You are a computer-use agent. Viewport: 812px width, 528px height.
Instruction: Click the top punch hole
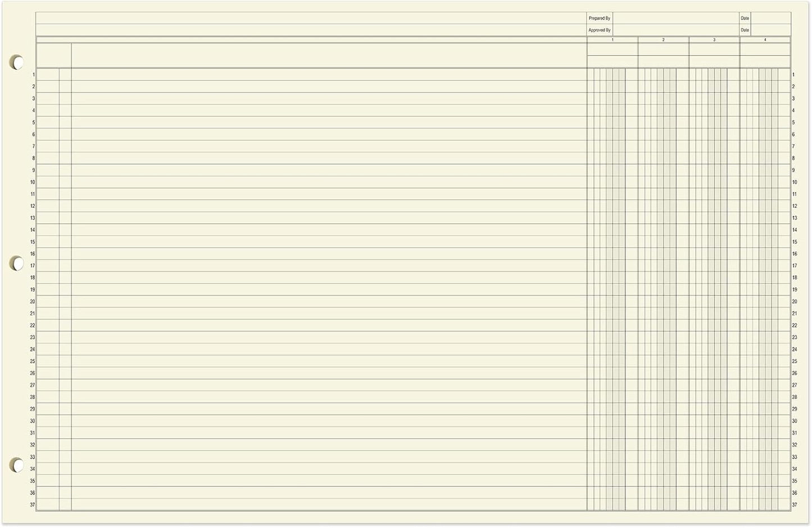click(x=17, y=62)
